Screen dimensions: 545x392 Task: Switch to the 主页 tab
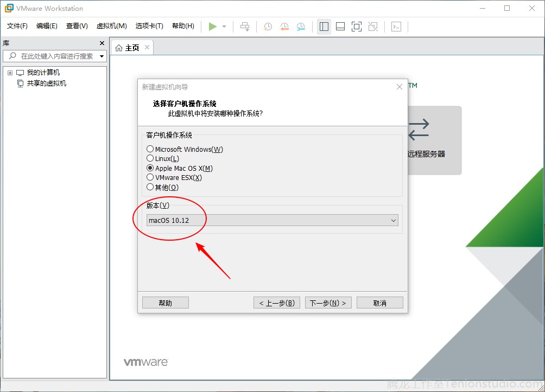(132, 48)
